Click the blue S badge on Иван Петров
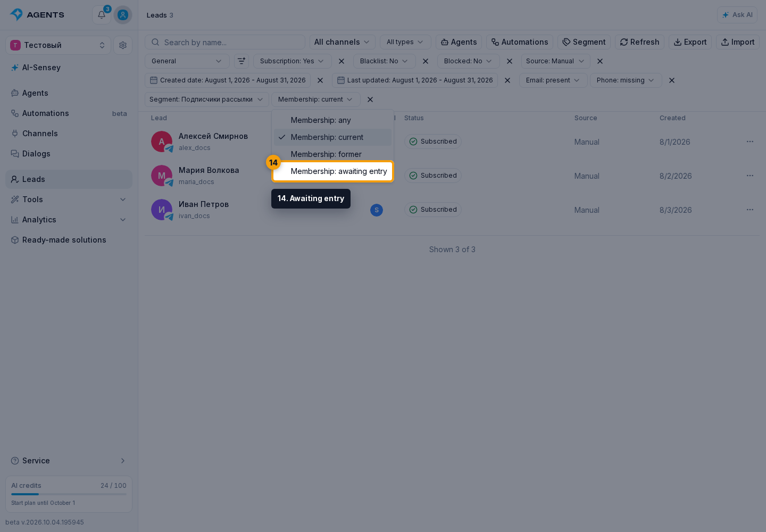The width and height of the screenshot is (766, 532). coord(377,210)
